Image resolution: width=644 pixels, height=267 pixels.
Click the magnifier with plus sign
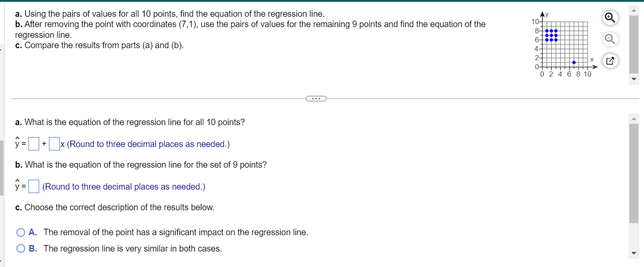point(610,18)
